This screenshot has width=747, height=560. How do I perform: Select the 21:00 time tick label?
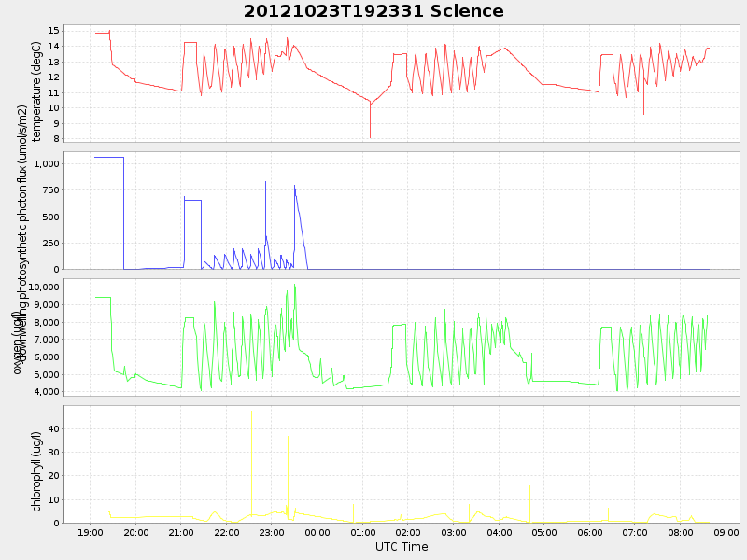point(181,532)
